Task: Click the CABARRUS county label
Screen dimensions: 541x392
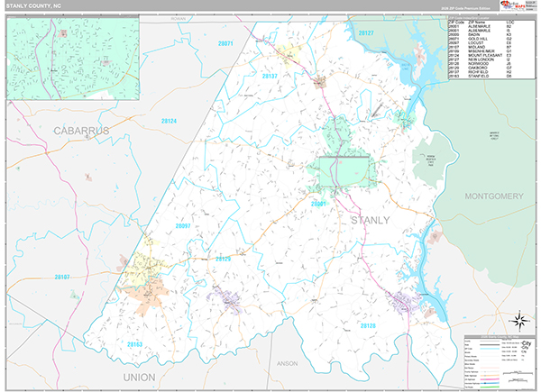Action: point(81,131)
